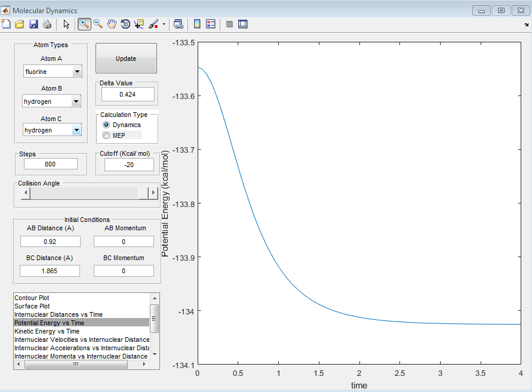Open the Atom C dropdown list

click(76, 130)
